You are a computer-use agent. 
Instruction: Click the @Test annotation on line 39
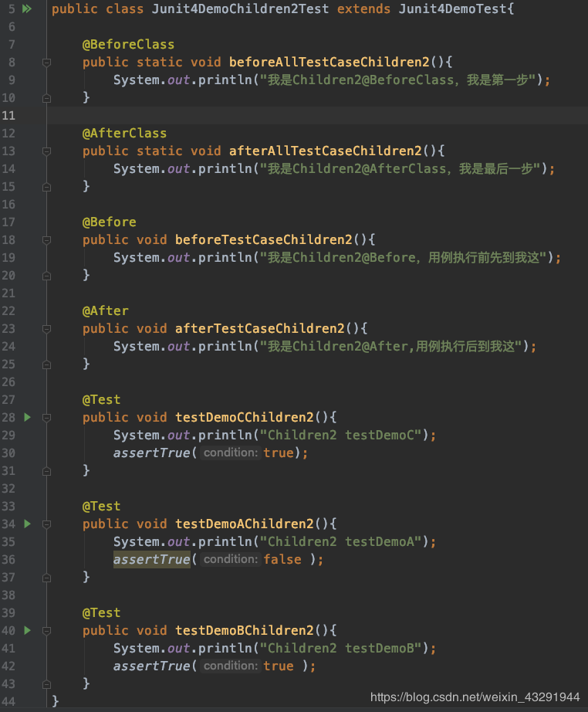[x=102, y=613]
